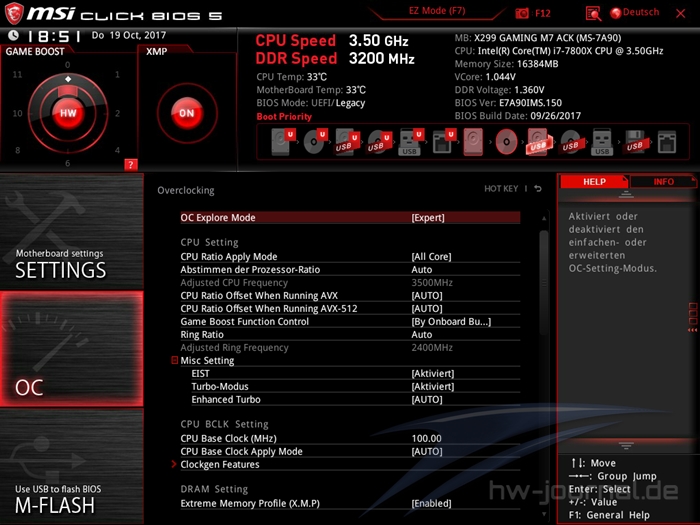
Task: Toggle Turbo-Modus setting currently Aktiviert
Action: (355, 386)
